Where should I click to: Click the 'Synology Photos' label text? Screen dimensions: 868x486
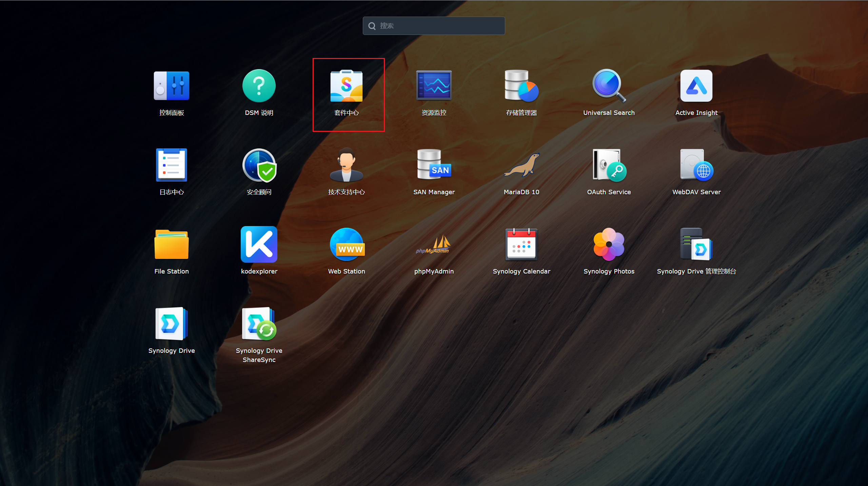tap(609, 271)
